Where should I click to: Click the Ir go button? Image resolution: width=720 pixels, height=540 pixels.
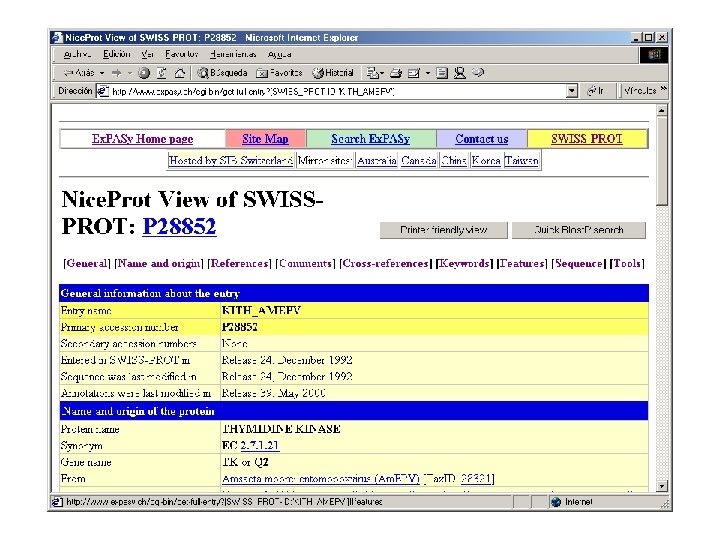point(595,91)
